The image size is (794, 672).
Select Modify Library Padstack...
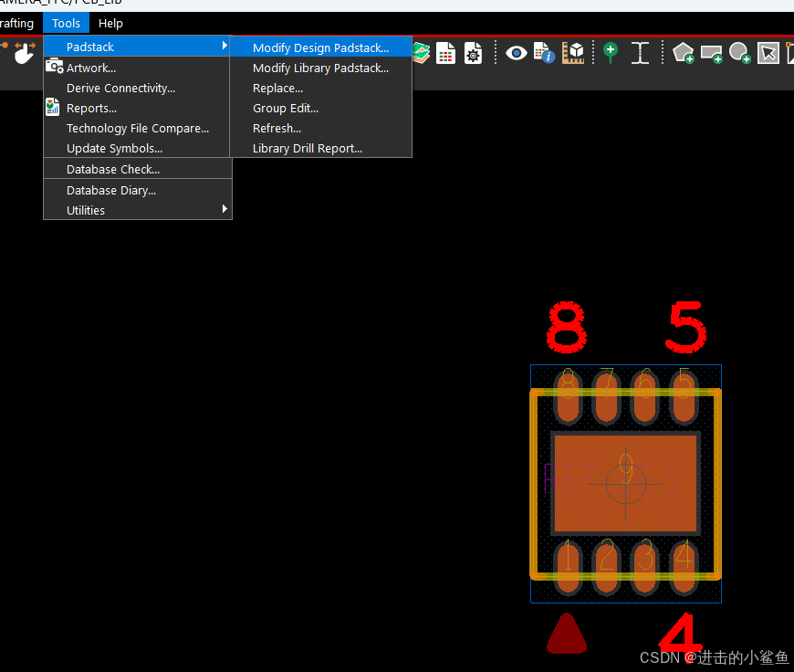(320, 68)
